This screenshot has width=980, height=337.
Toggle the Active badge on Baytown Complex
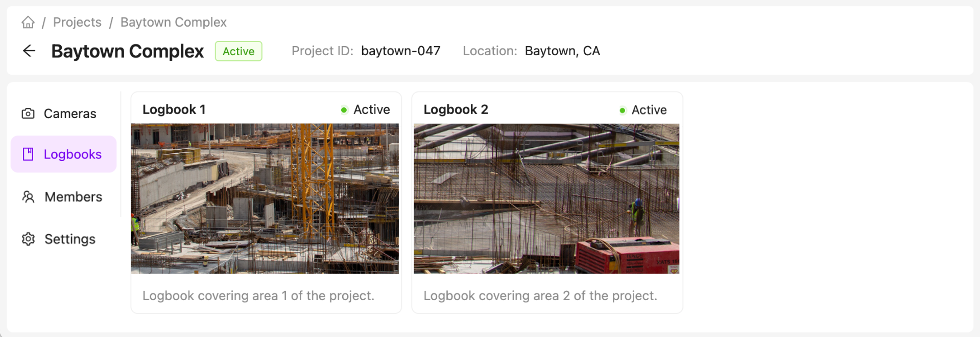[x=238, y=51]
